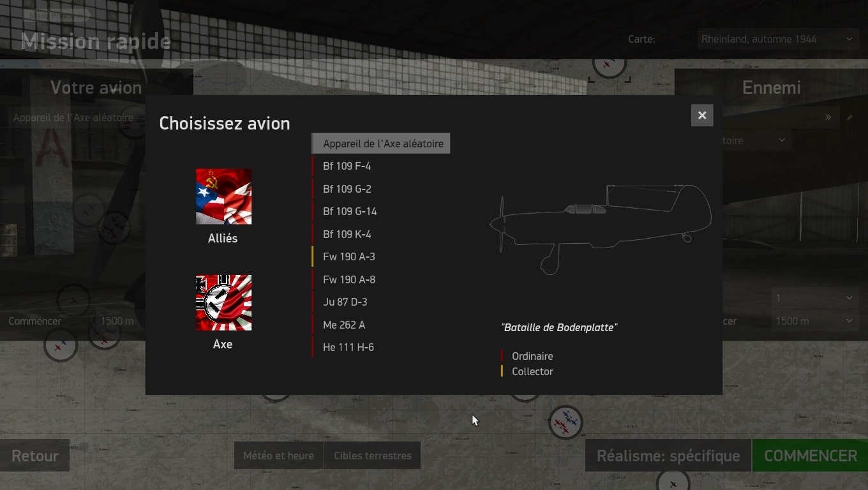868x490 pixels.
Task: Click the formation marker icon below the dialog
Action: (565, 422)
